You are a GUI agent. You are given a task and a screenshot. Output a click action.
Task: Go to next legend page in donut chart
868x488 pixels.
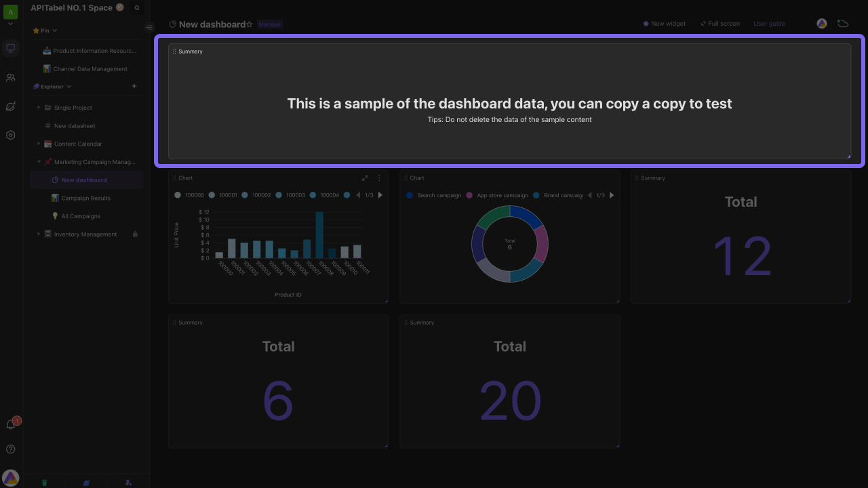pos(612,195)
